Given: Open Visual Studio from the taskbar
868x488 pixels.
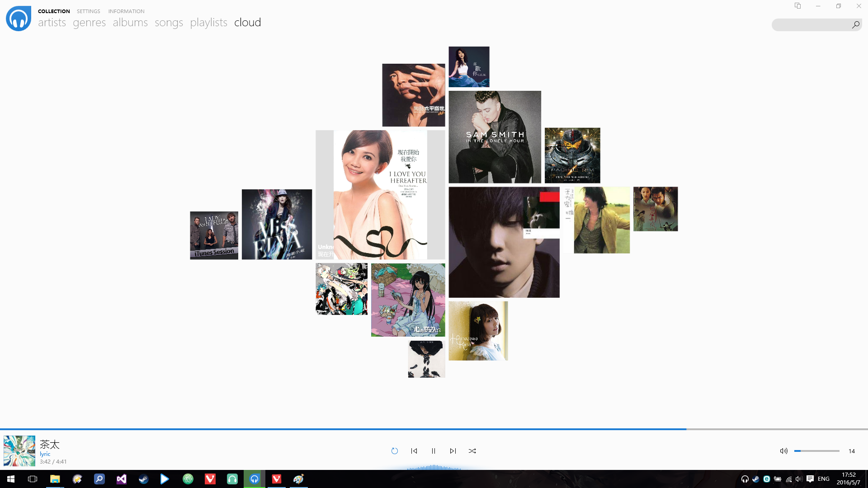Looking at the screenshot, I should point(121,479).
